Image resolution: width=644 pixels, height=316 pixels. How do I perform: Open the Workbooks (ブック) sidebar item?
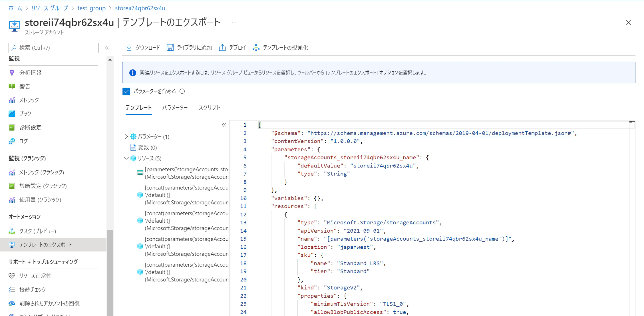coord(25,114)
